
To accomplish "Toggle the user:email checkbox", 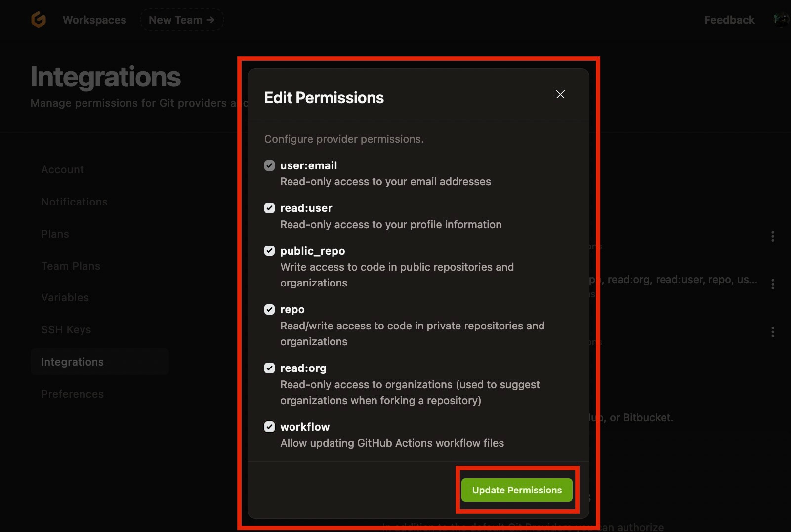I will [x=269, y=165].
